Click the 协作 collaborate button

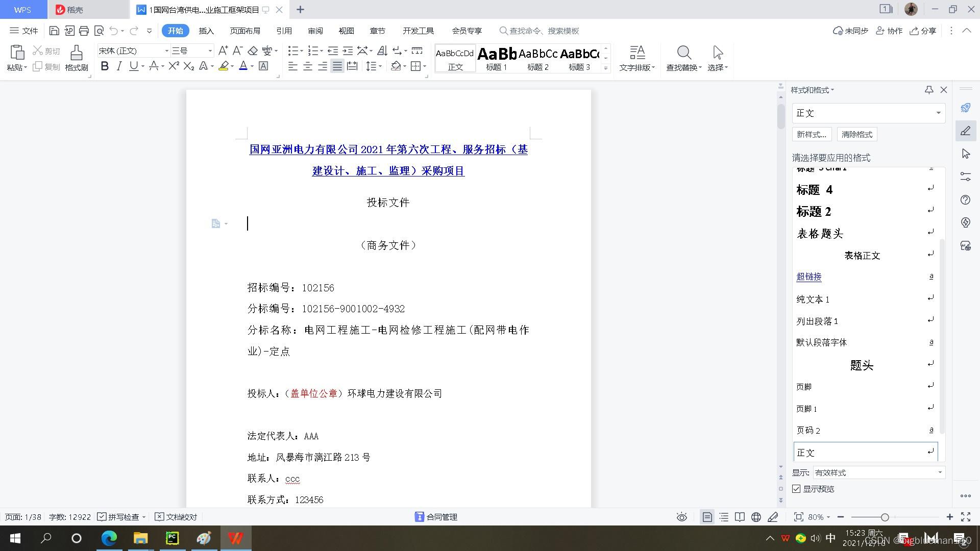889,31
